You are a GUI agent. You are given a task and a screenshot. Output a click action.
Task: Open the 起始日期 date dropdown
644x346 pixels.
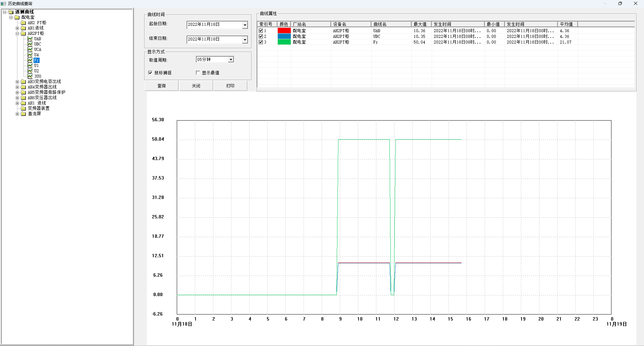[x=245, y=25]
